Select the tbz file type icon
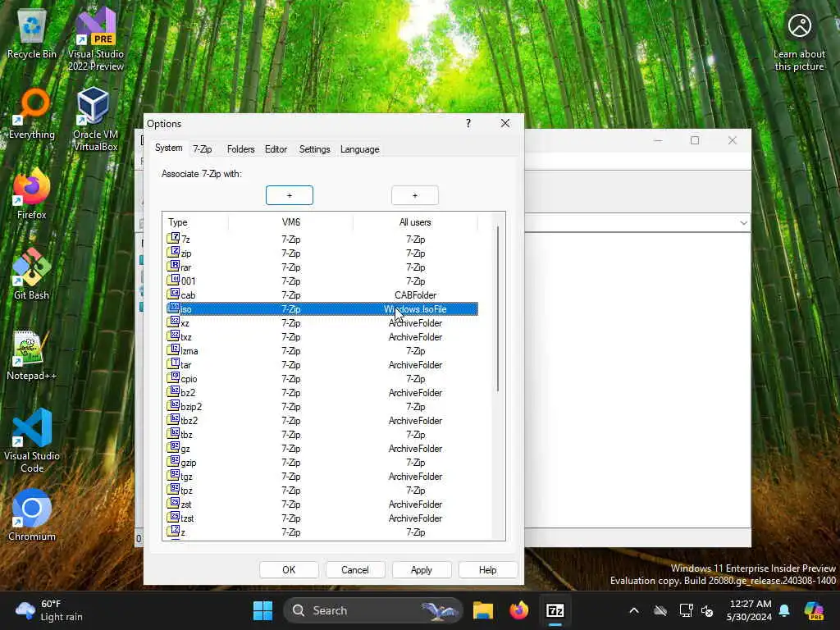Image resolution: width=840 pixels, height=630 pixels. (174, 433)
